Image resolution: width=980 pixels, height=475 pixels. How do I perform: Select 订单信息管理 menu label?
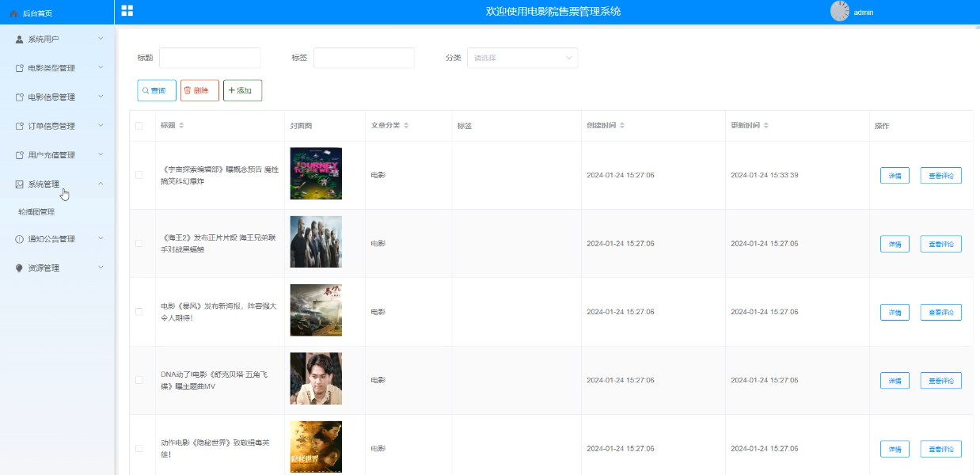click(x=51, y=126)
